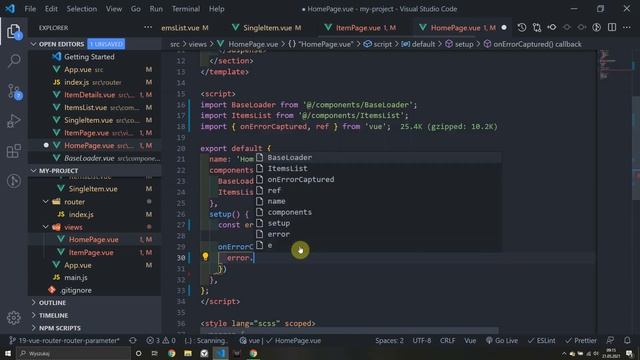Change indentation via Spaces: 2

(x=389, y=340)
